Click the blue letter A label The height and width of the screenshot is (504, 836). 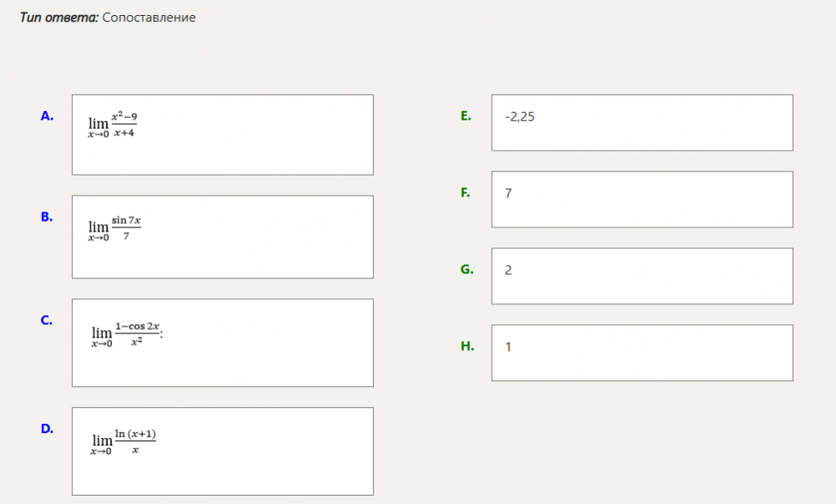click(x=47, y=116)
